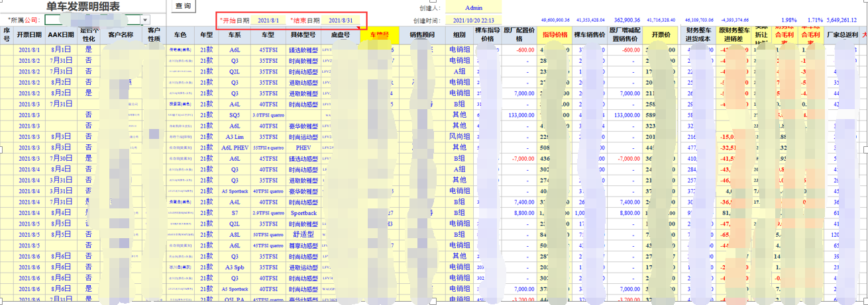
Task: Select the 7月30日 AAK date cell
Action: click(60, 158)
